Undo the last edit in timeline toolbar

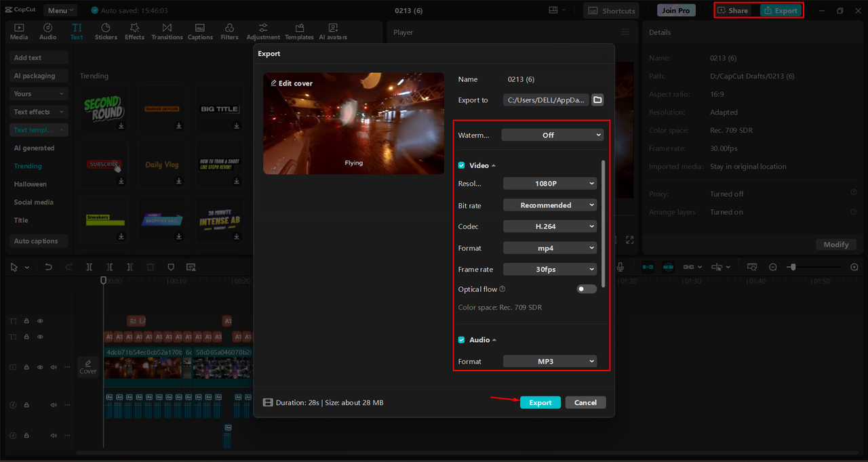48,268
